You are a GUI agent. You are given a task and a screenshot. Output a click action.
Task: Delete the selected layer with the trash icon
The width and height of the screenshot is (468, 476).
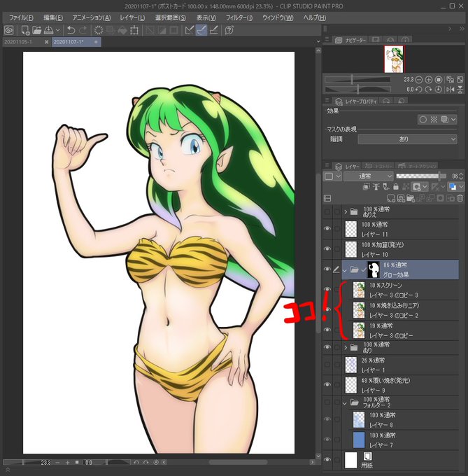tap(460, 199)
